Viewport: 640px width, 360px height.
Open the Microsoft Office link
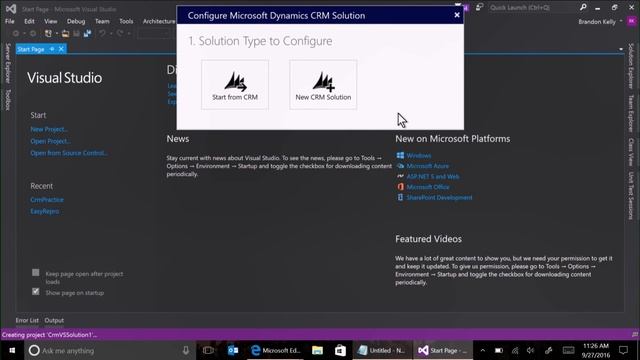pyautogui.click(x=428, y=187)
